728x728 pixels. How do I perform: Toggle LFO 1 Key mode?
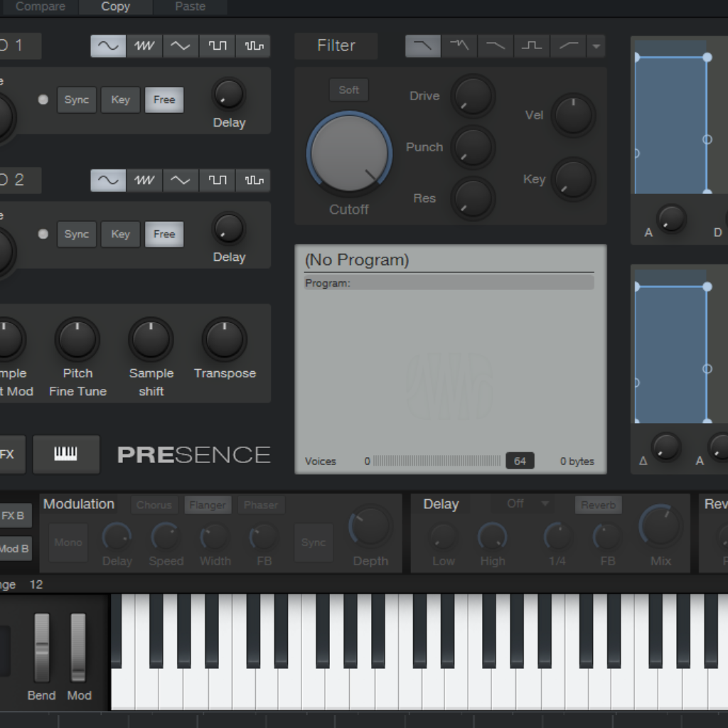pyautogui.click(x=121, y=100)
